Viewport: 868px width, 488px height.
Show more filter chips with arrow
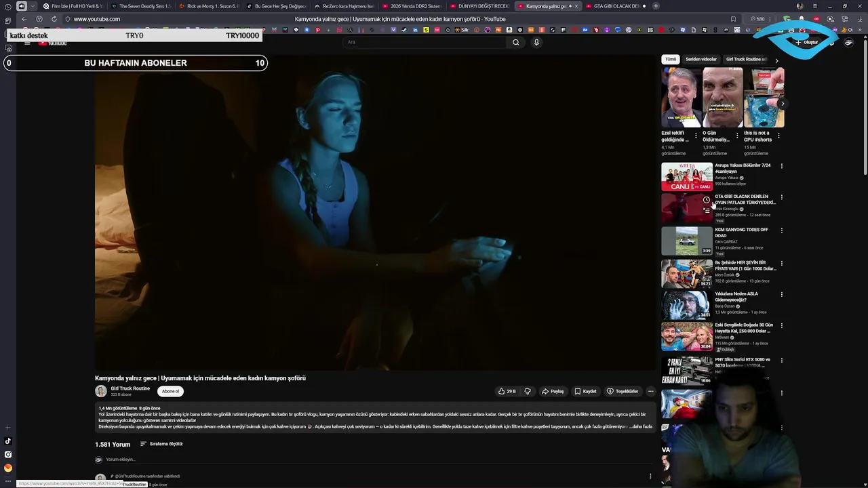[x=776, y=60]
